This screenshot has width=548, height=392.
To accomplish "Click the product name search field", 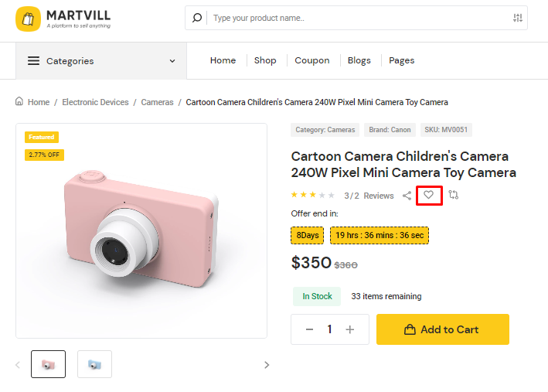I will click(x=356, y=18).
